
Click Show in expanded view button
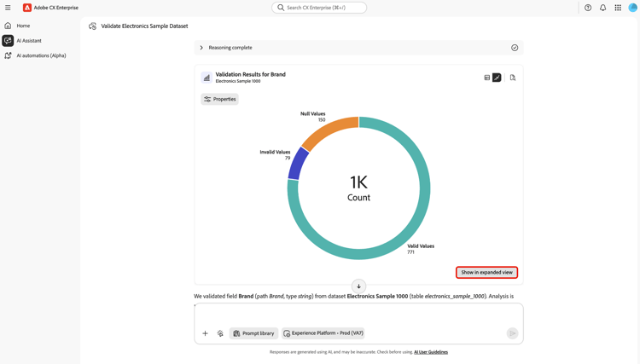(x=486, y=272)
